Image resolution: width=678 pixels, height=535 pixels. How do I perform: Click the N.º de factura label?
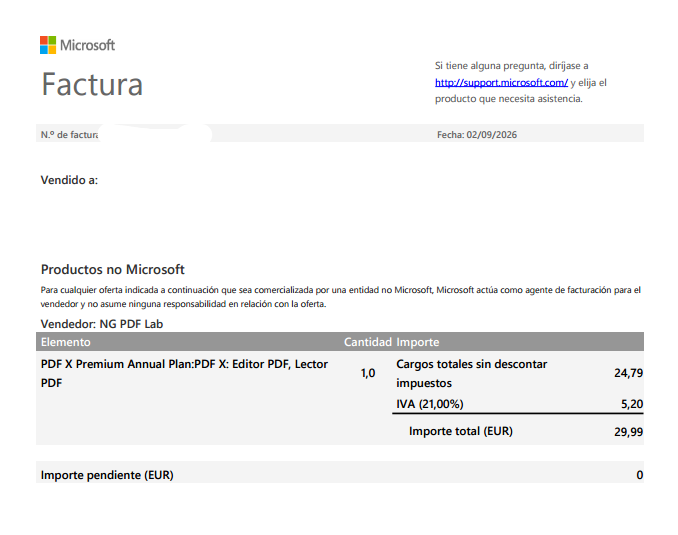coord(70,135)
